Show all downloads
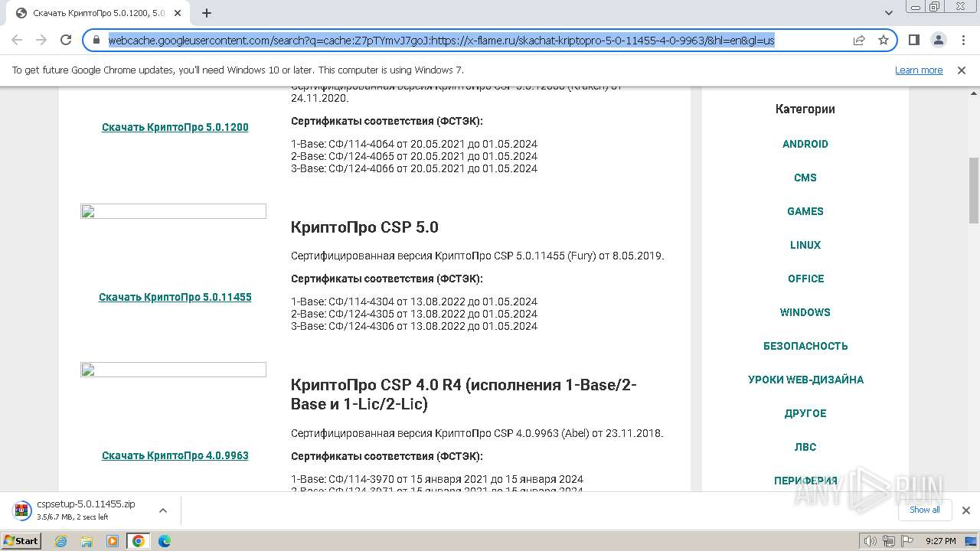The height and width of the screenshot is (551, 980). (x=924, y=510)
